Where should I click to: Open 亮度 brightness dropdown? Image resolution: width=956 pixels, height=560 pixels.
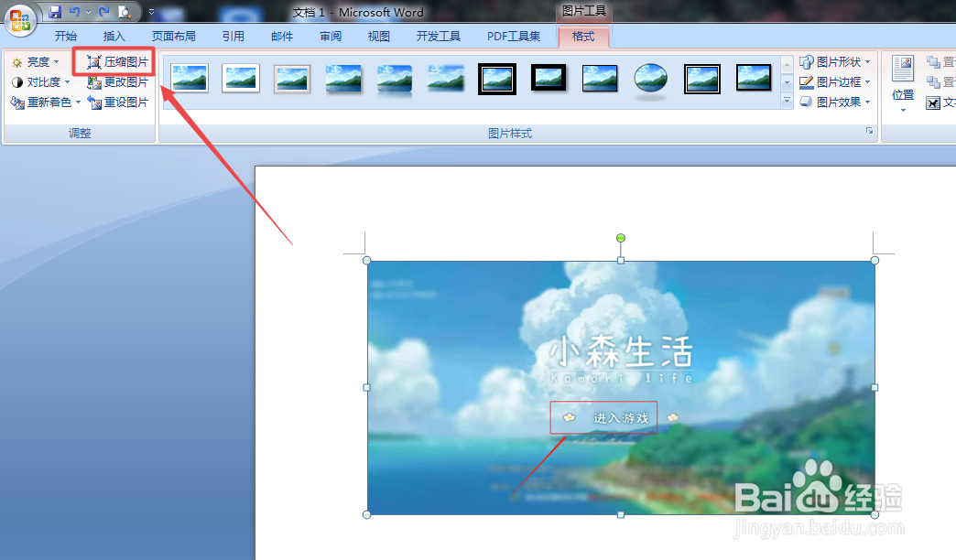point(36,62)
